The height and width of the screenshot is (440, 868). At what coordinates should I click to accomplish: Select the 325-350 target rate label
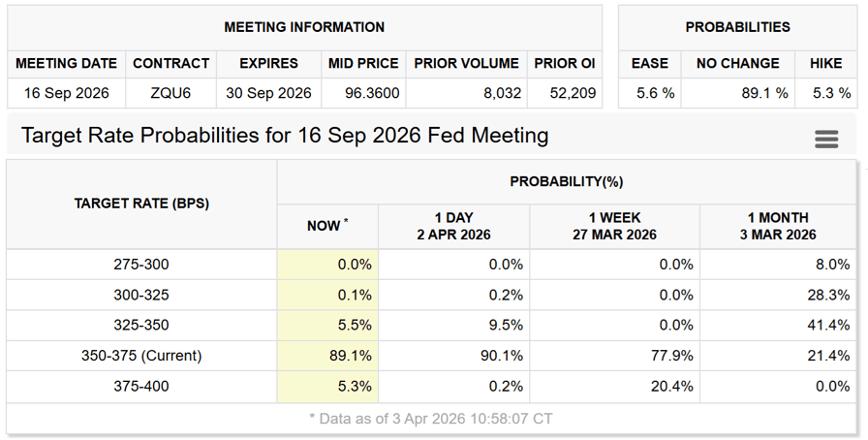[141, 326]
